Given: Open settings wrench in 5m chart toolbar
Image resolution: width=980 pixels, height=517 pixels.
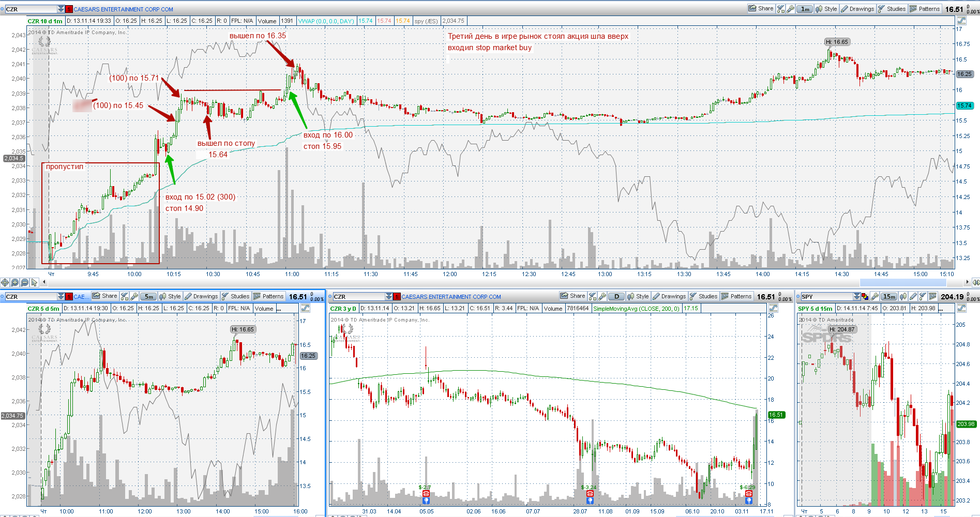Looking at the screenshot, I should [134, 296].
